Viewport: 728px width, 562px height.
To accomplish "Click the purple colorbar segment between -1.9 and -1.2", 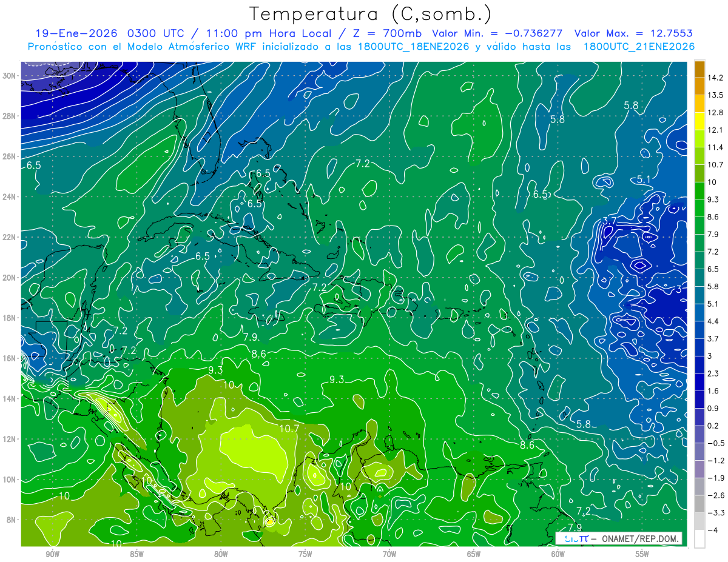I will [x=699, y=469].
